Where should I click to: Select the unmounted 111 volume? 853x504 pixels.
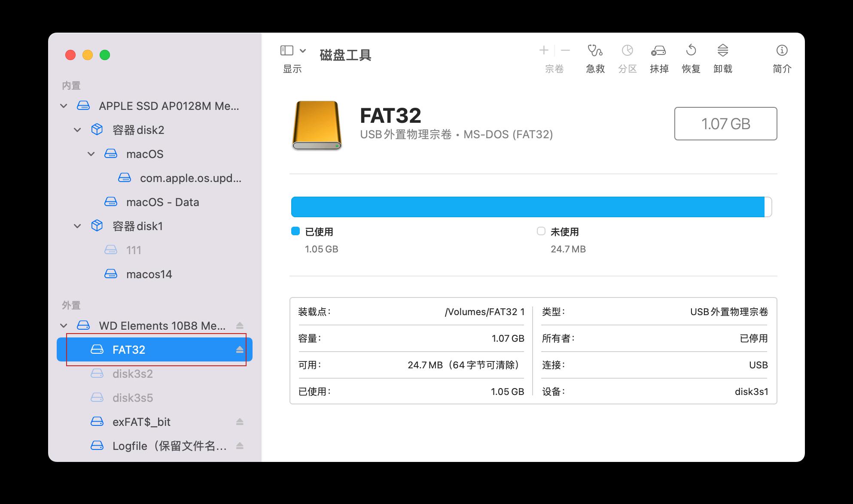point(155,250)
